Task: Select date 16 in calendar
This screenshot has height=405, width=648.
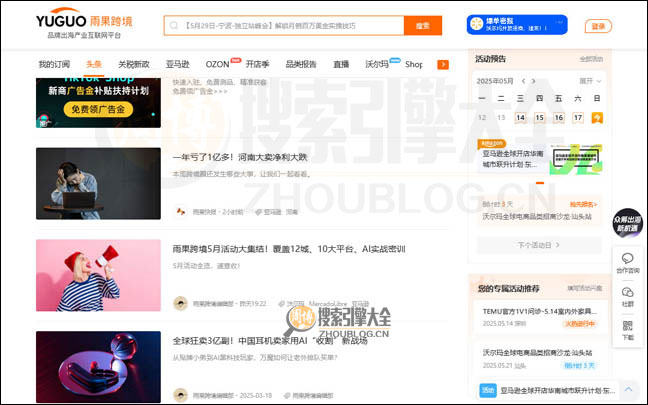Action: point(559,118)
